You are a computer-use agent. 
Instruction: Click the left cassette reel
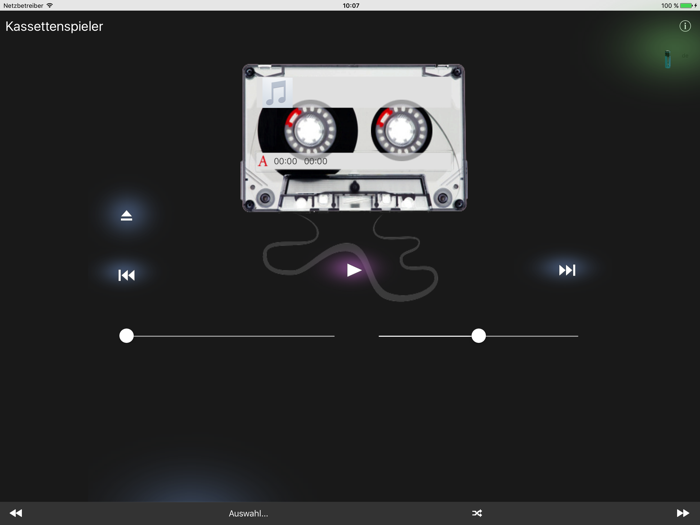pyautogui.click(x=310, y=130)
